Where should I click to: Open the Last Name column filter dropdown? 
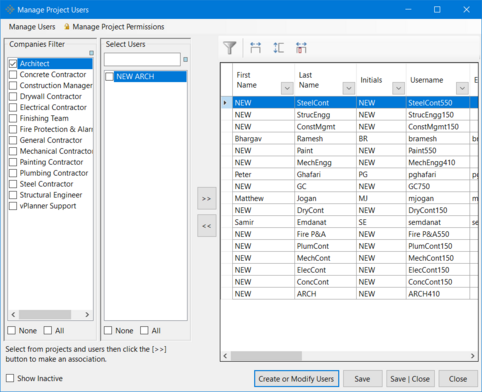pyautogui.click(x=349, y=88)
